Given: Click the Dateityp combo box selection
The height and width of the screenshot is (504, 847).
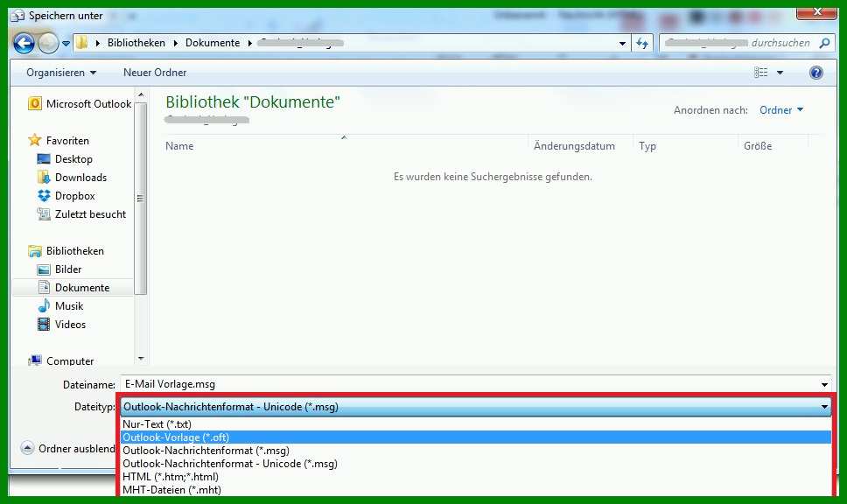Looking at the screenshot, I should [475, 407].
